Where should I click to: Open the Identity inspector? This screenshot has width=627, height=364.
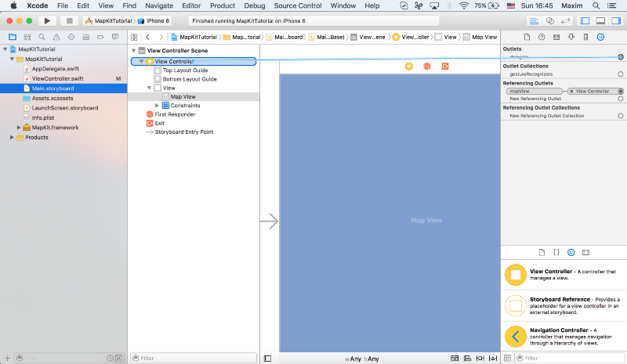coord(556,37)
